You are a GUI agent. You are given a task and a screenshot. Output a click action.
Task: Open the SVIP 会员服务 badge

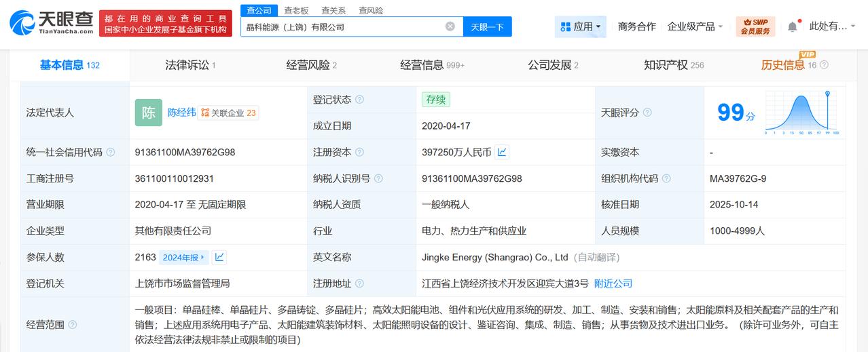755,26
